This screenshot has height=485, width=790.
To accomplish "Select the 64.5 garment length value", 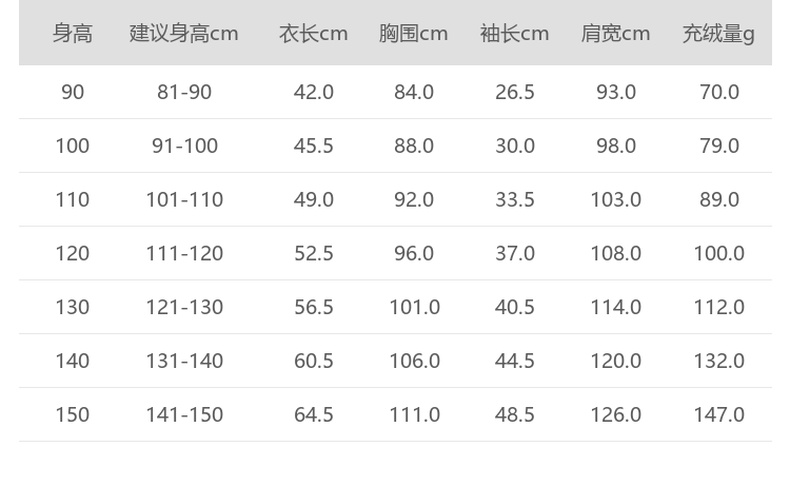I will 313,415.
